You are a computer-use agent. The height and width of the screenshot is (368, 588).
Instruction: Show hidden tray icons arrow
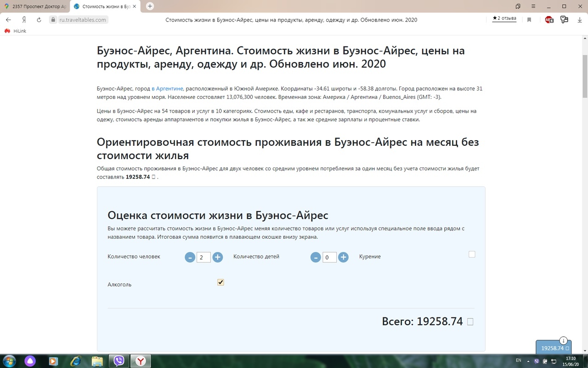pos(528,362)
